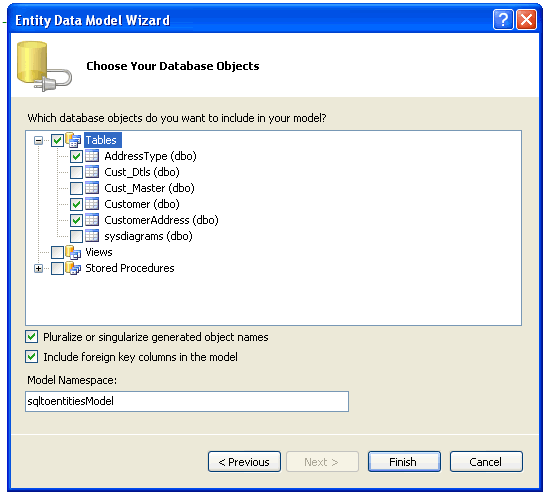Click the AddressType table icon
Viewport: 546px width, 496px height.
pyautogui.click(x=92, y=156)
